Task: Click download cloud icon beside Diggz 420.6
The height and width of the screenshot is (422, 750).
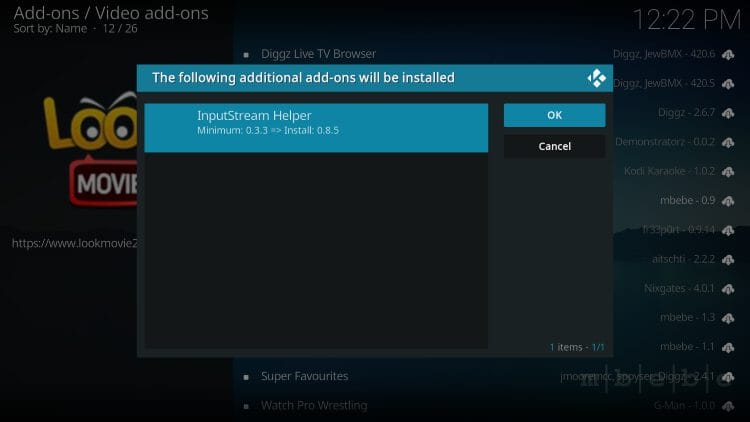Action: click(727, 54)
